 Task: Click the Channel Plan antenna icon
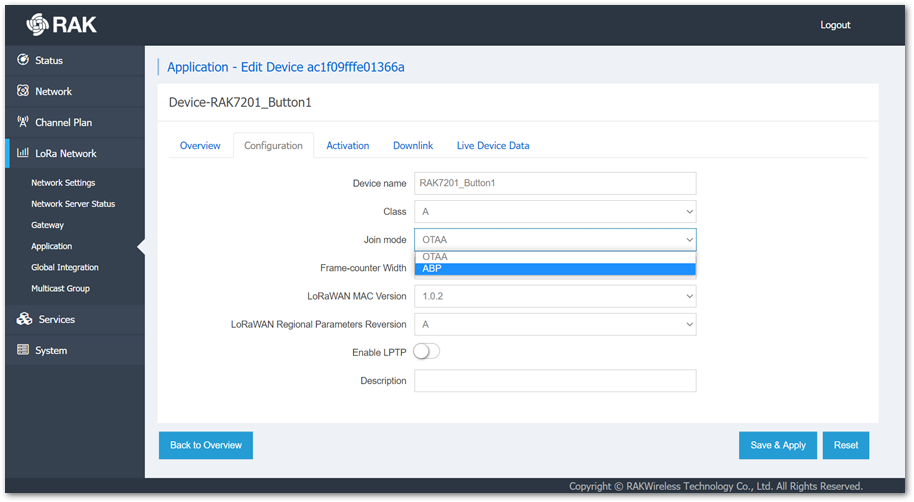23,121
